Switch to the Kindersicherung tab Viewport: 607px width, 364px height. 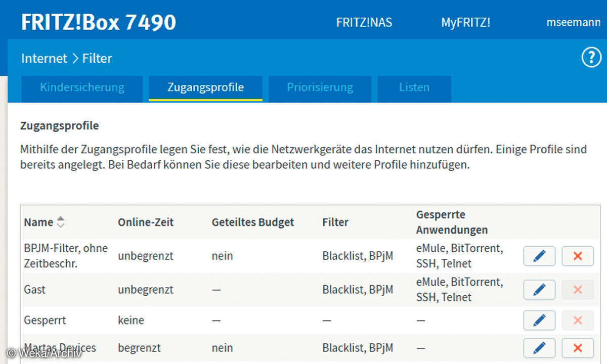(x=82, y=88)
